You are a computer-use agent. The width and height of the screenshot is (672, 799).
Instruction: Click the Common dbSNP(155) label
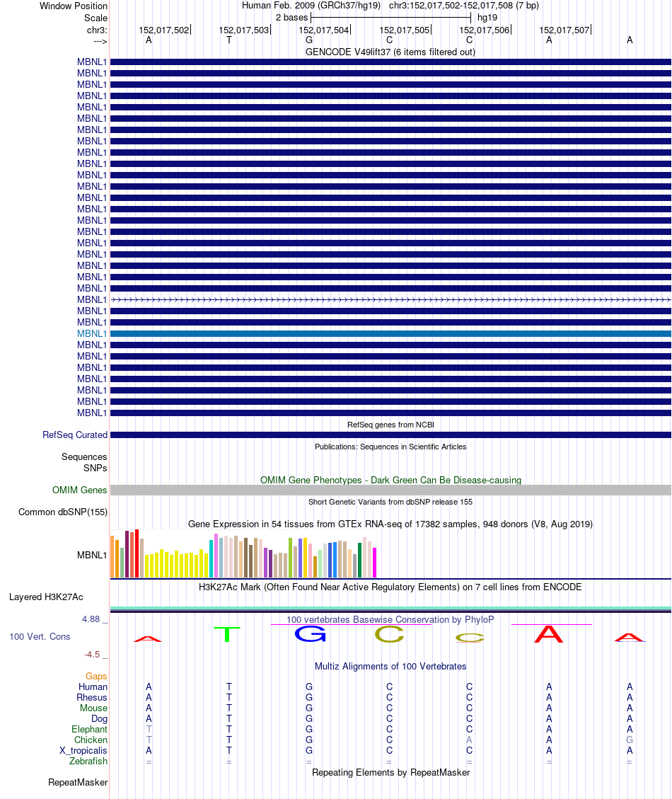pos(63,512)
